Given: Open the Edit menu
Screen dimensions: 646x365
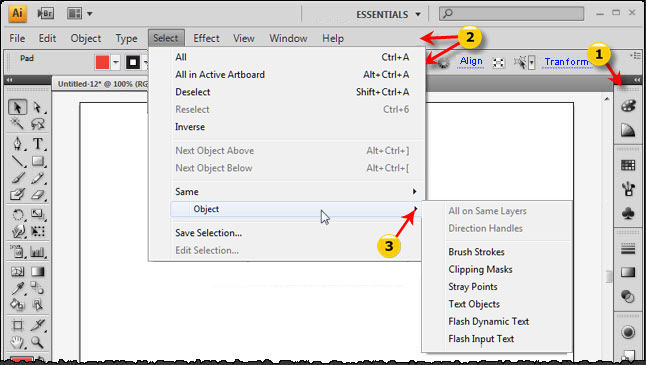Looking at the screenshot, I should point(47,38).
